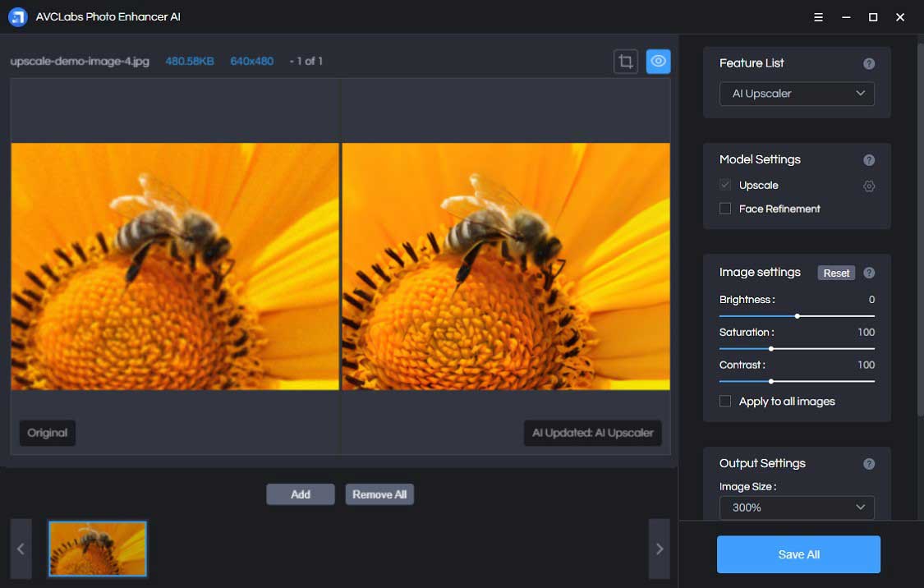This screenshot has height=588, width=924.
Task: Click the Brightness slider handle
Action: pos(798,316)
